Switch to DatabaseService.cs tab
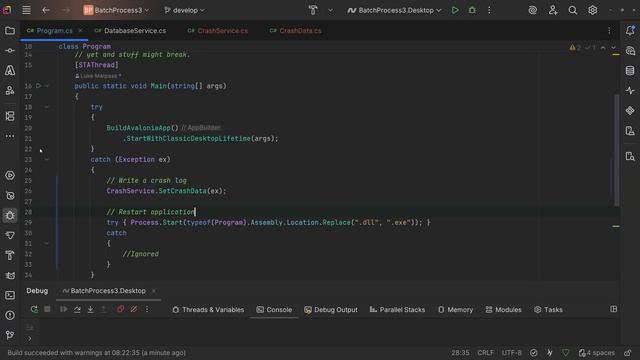The width and height of the screenshot is (640, 360). pyautogui.click(x=130, y=31)
